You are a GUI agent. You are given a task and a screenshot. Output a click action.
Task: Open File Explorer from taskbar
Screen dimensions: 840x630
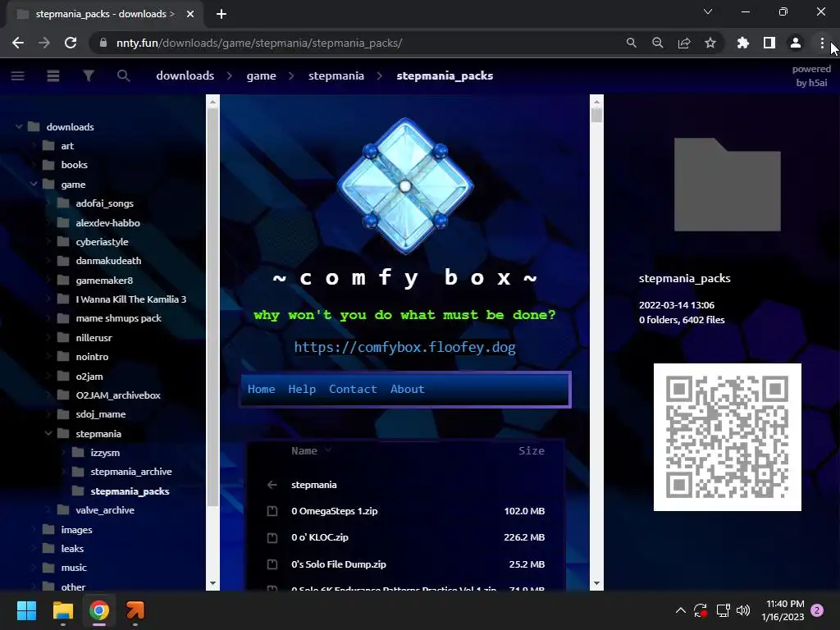coord(62,610)
